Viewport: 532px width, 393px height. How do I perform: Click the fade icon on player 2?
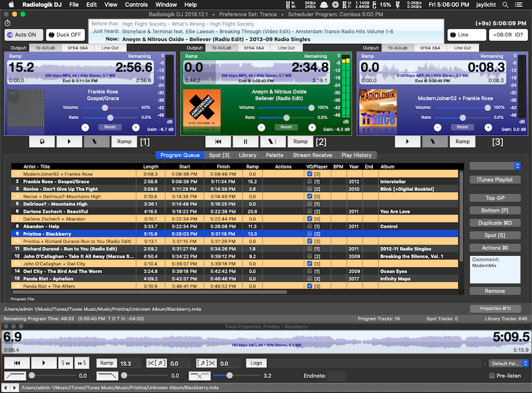click(273, 142)
